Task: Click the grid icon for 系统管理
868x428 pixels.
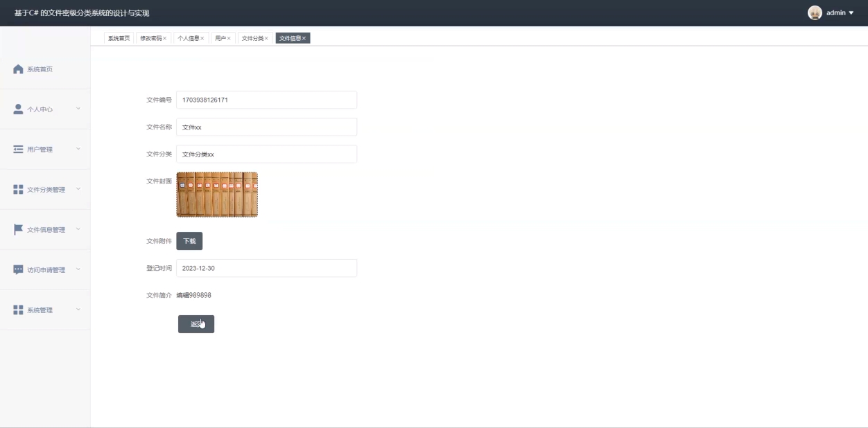Action: (x=19, y=310)
